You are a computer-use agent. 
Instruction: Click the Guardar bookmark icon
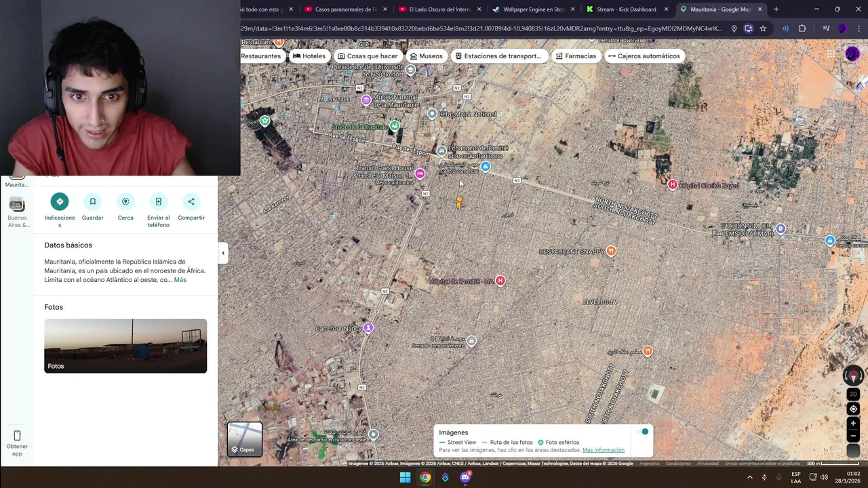pyautogui.click(x=93, y=201)
